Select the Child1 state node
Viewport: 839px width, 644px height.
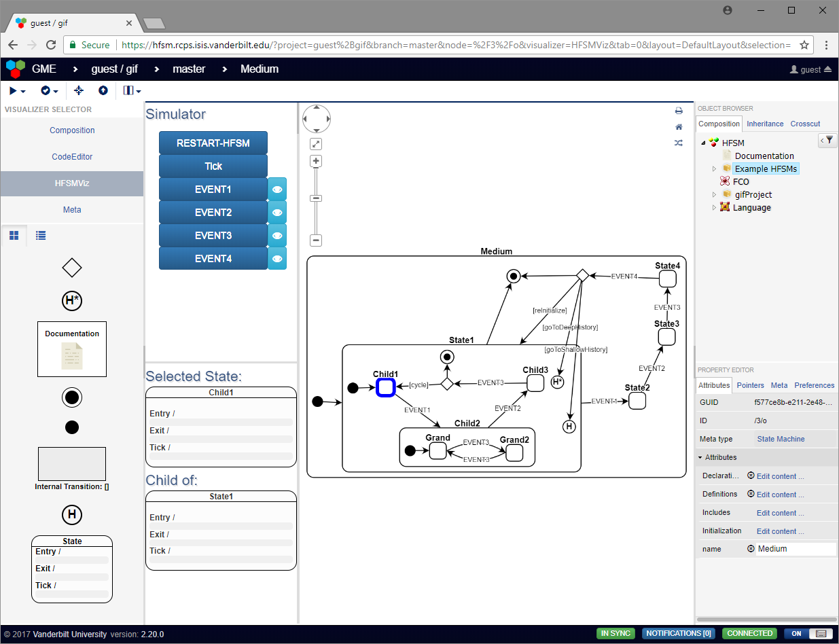(x=386, y=387)
